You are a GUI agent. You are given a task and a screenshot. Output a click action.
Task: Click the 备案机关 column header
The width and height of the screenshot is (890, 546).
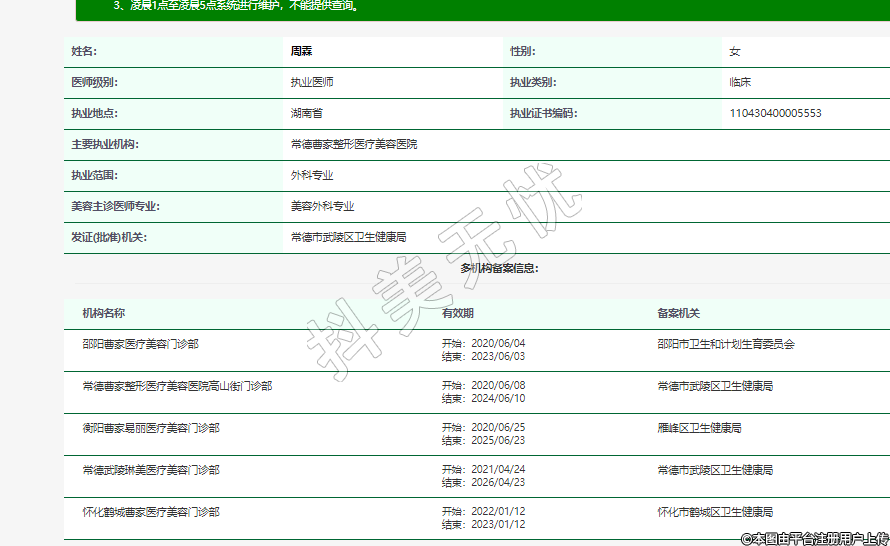(x=678, y=313)
